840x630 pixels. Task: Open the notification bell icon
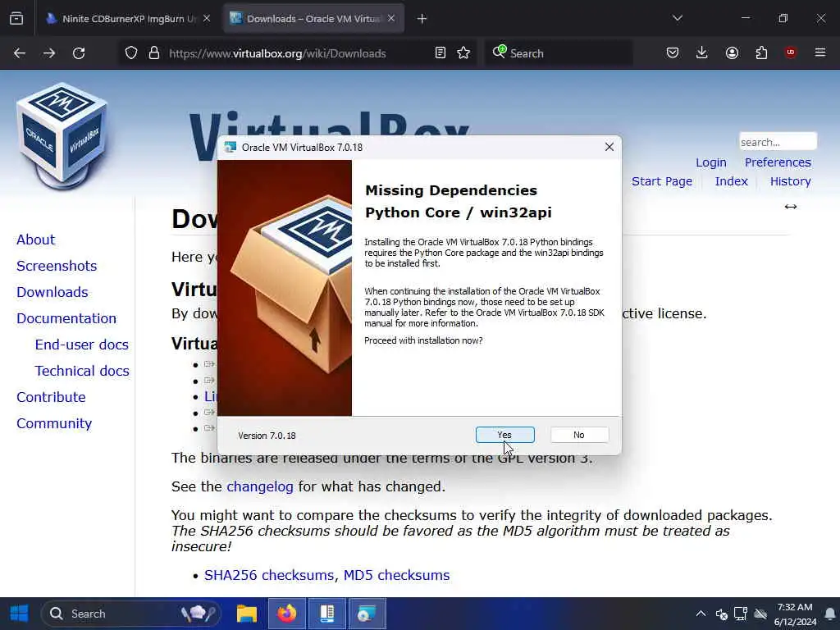830,614
